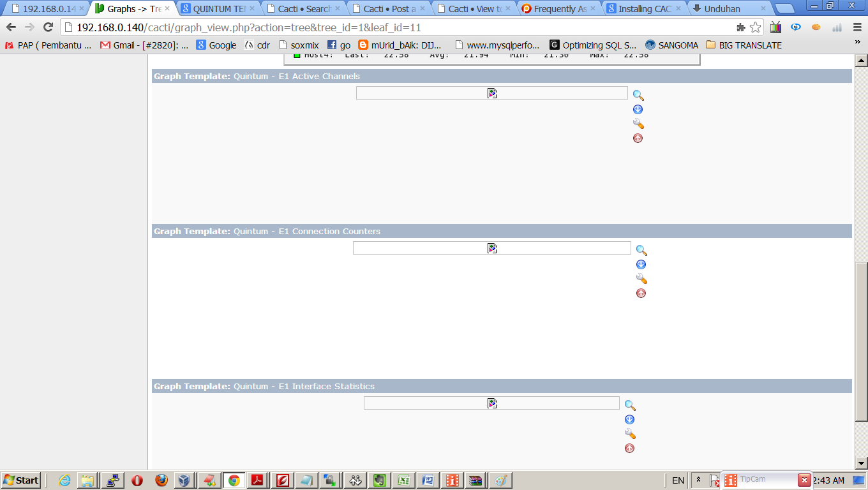Open the BIG TRANSLATE bookmarks folder
The image size is (868, 490).
(x=744, y=45)
